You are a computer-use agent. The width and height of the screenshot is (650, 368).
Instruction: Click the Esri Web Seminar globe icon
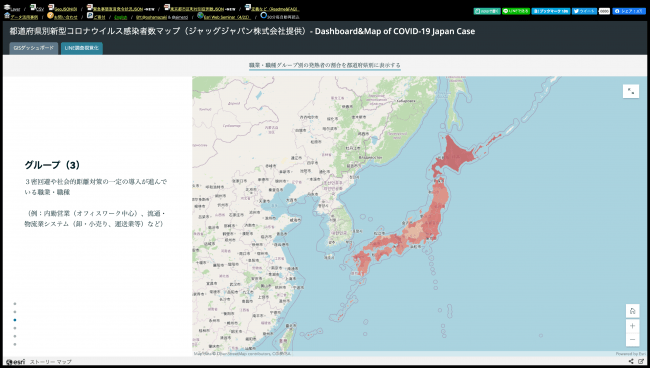coord(200,15)
